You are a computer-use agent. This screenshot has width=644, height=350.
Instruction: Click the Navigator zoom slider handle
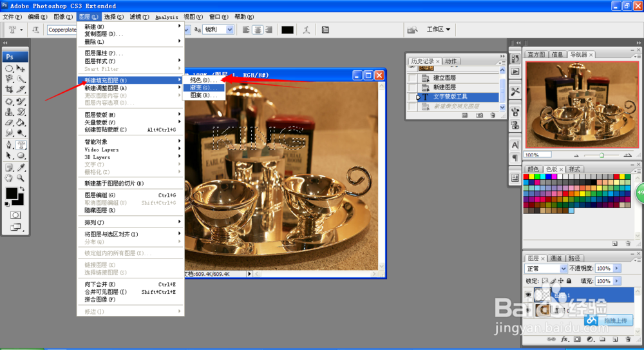(x=601, y=155)
